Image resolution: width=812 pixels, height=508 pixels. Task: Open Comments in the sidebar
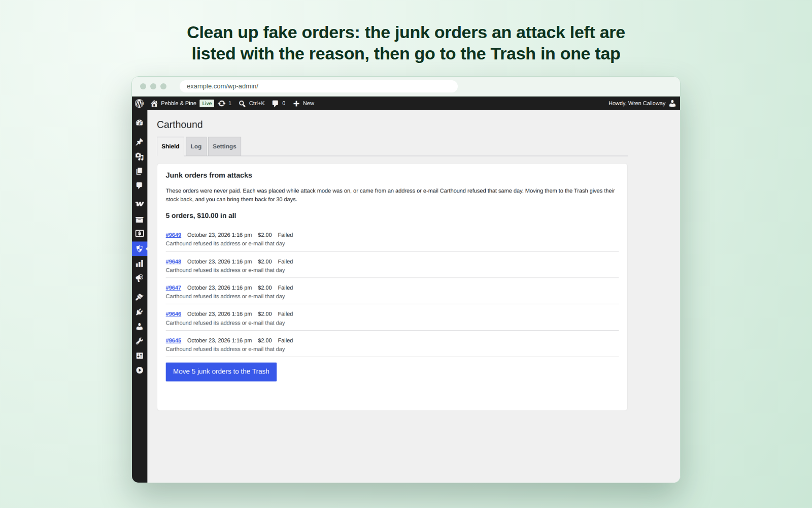[140, 186]
